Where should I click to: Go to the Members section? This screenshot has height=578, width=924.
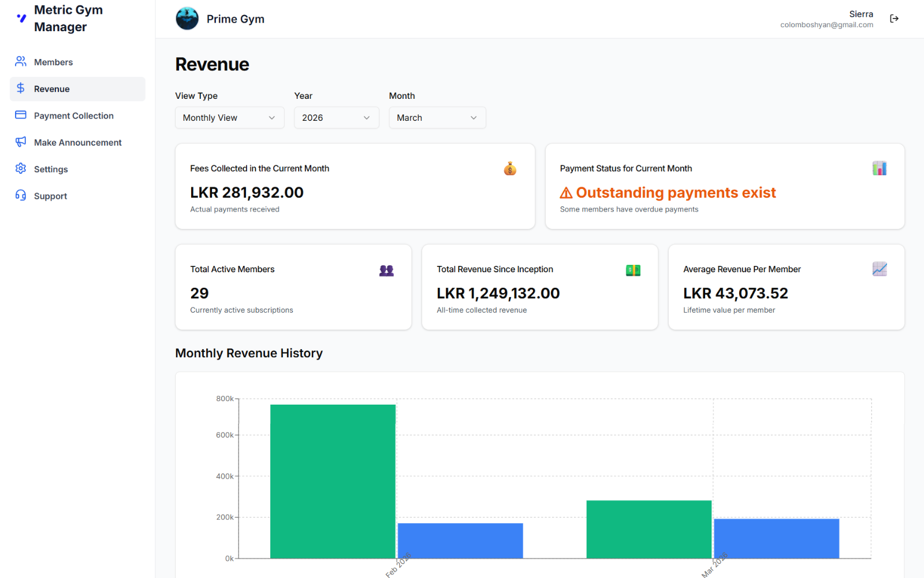click(53, 61)
